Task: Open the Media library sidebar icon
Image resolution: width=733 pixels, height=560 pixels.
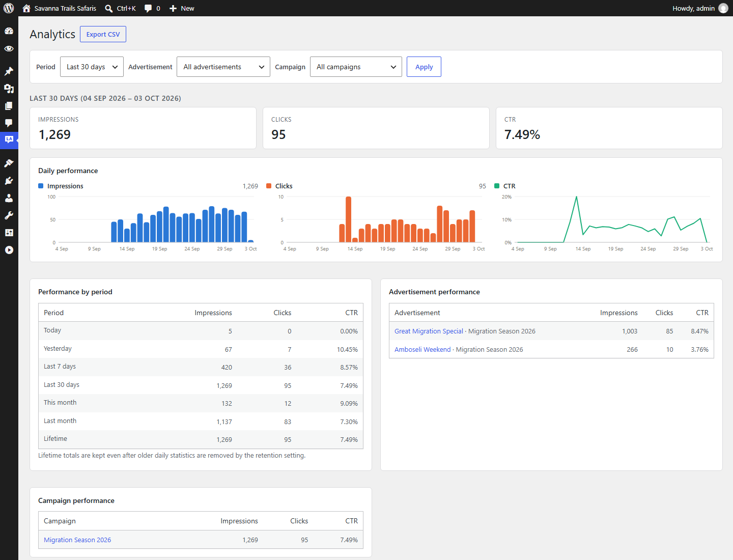Action: [9, 89]
